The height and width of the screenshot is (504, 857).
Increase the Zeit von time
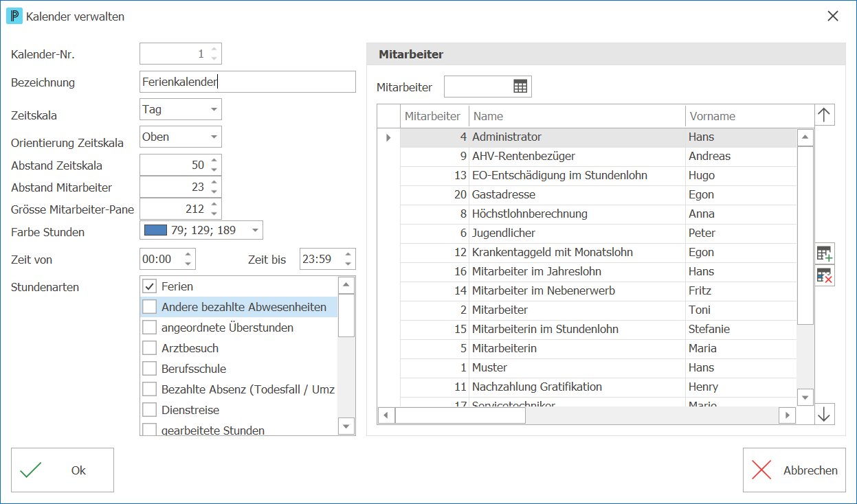188,255
